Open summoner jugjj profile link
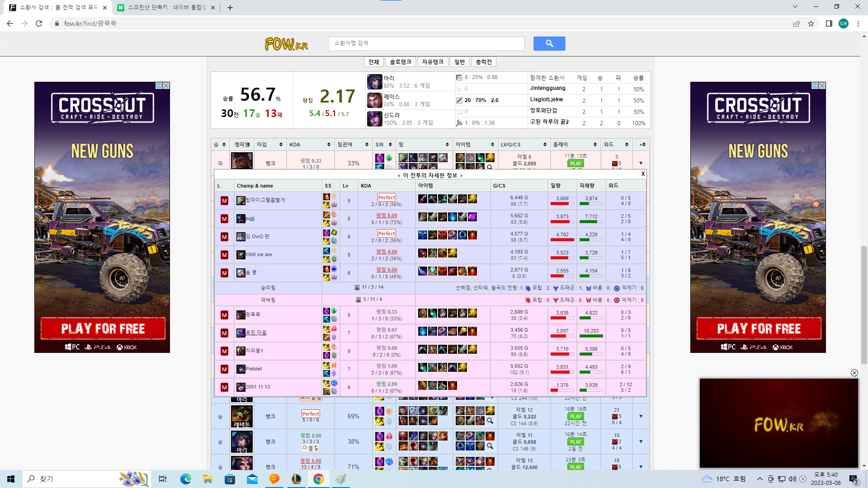 click(x=250, y=218)
